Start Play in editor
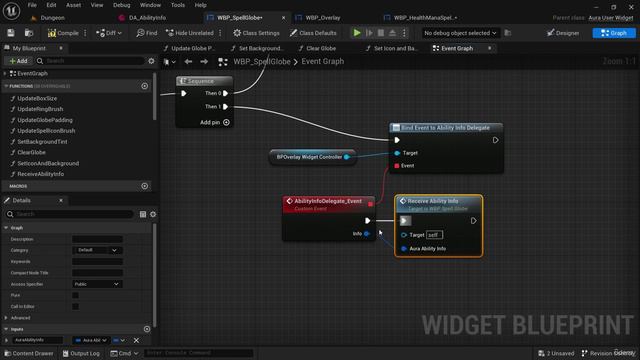The height and width of the screenshot is (360, 640). (x=357, y=33)
